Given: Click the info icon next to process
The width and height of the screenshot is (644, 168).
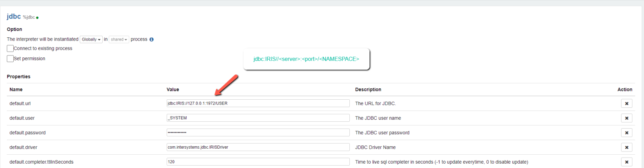Looking at the screenshot, I should [151, 39].
